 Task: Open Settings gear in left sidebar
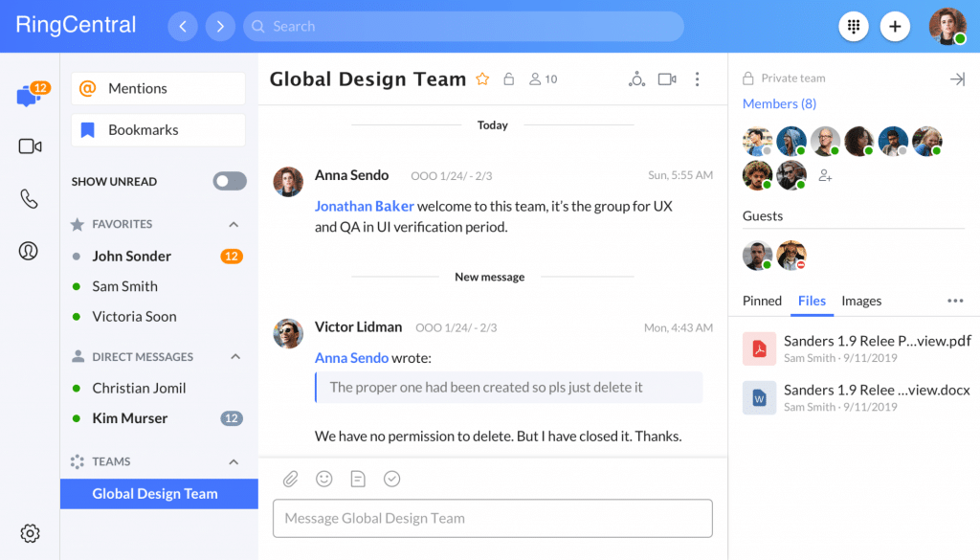click(x=30, y=533)
